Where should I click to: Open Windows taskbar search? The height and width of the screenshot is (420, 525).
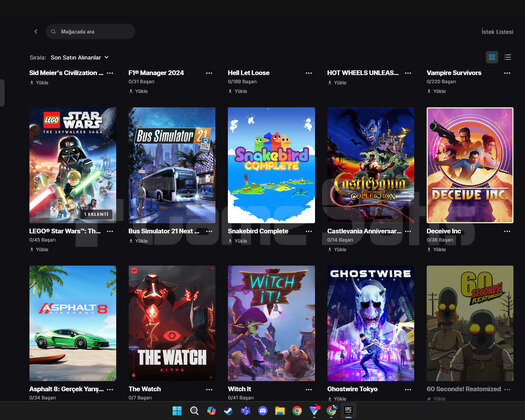[194, 411]
